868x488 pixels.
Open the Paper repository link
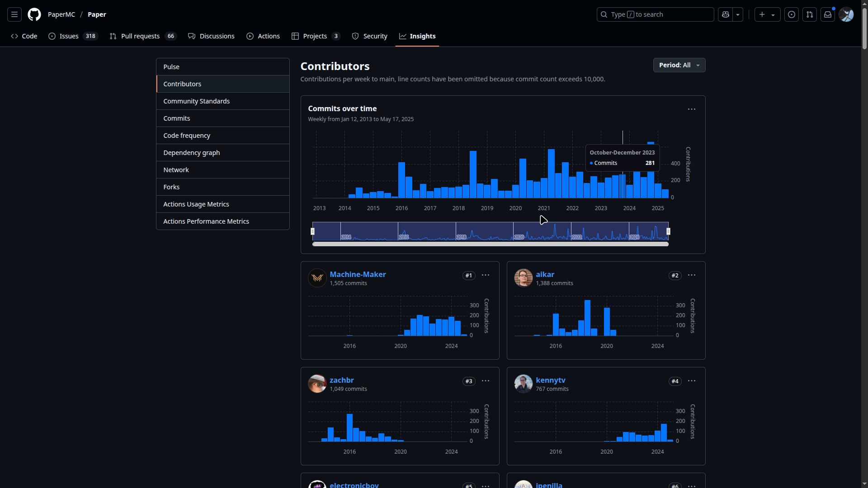click(x=97, y=14)
